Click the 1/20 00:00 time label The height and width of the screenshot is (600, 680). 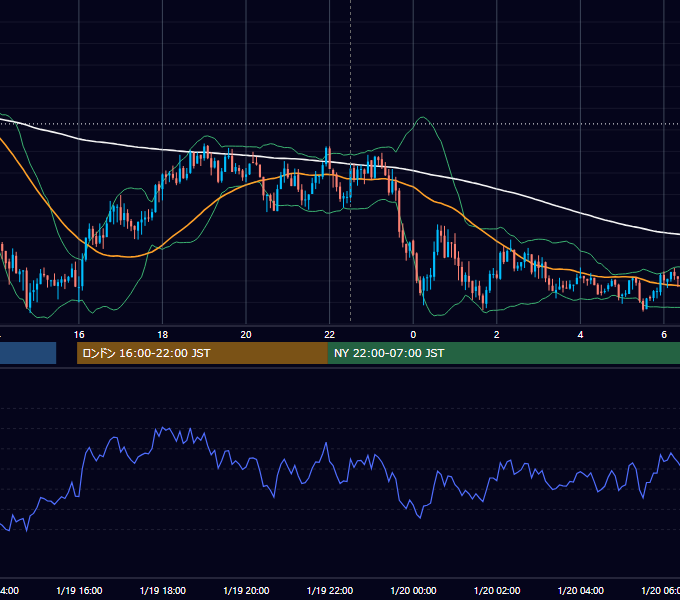[413, 590]
